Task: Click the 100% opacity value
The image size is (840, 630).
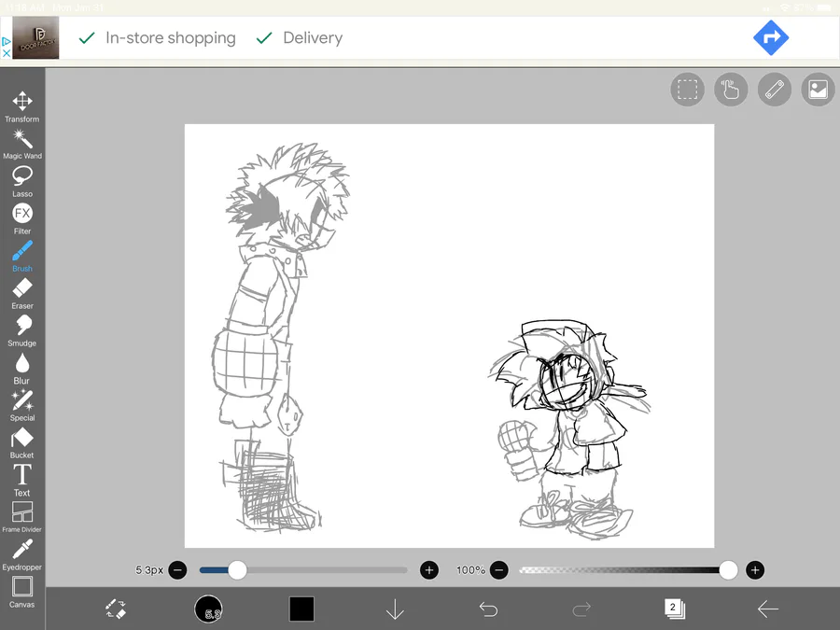Action: [x=470, y=570]
